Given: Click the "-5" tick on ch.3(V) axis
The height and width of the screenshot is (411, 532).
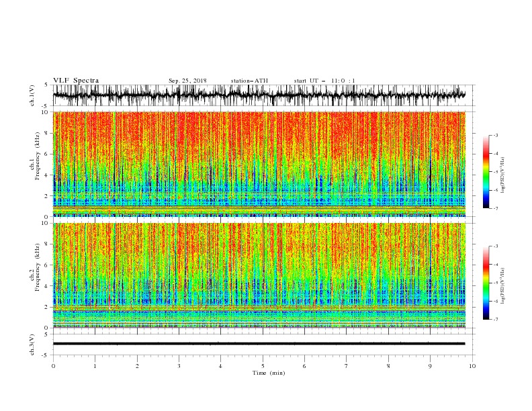Looking at the screenshot, I should 46,355.
